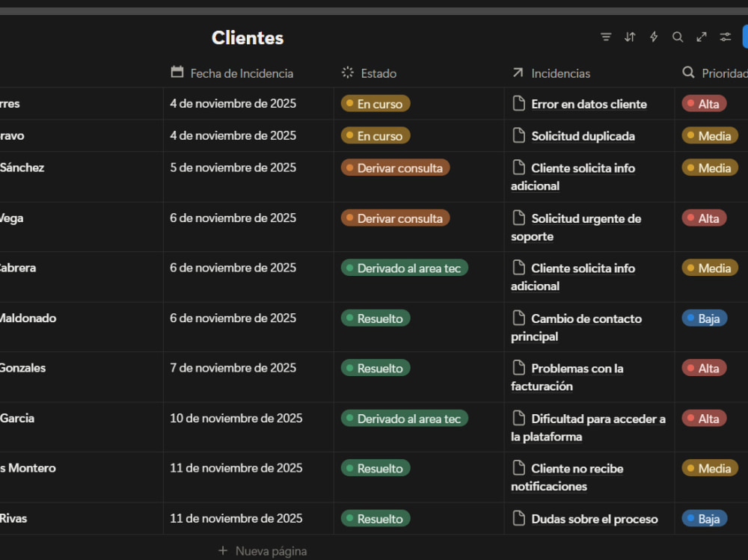
Task: Click the page icon of Dudas sobre el proceso
Action: click(518, 518)
